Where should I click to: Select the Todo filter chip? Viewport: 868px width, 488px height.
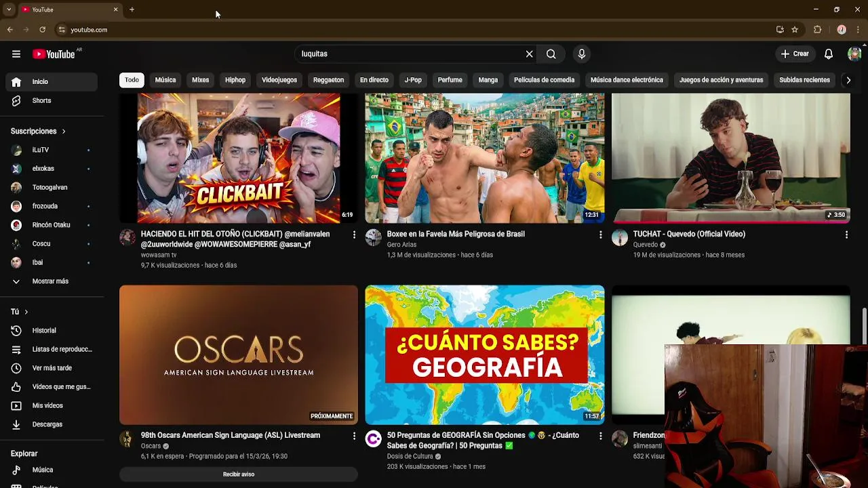coord(132,80)
